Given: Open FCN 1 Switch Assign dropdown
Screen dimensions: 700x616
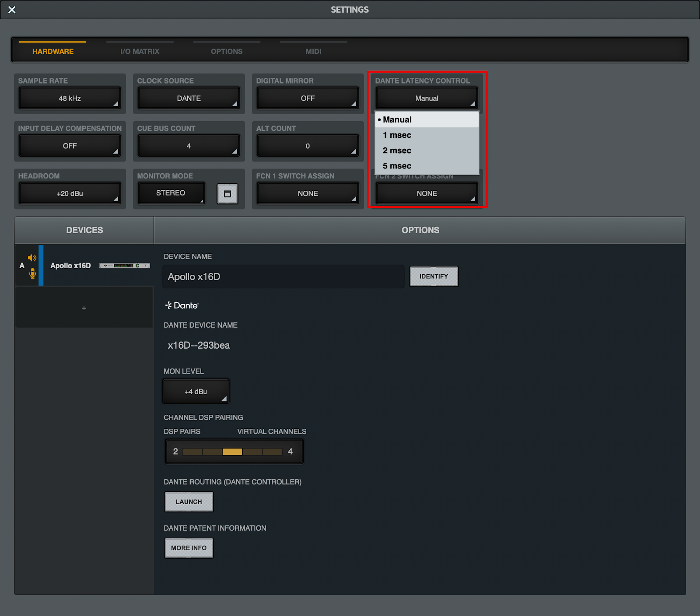Looking at the screenshot, I should (308, 193).
